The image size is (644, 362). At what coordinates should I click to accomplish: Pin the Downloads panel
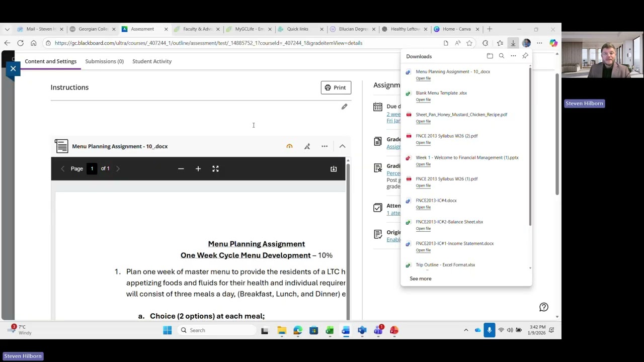tap(525, 56)
